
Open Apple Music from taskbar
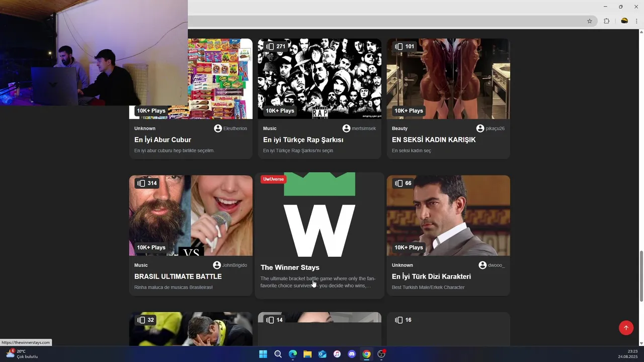[x=337, y=354]
